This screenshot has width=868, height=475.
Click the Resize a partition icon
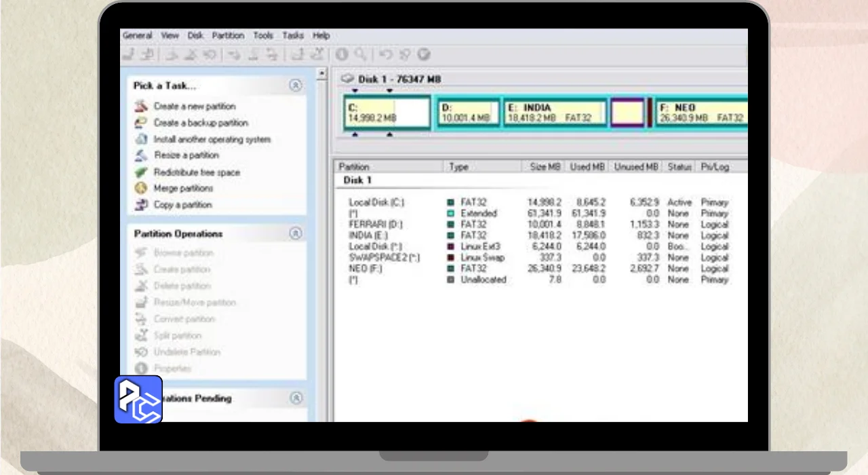click(x=141, y=155)
